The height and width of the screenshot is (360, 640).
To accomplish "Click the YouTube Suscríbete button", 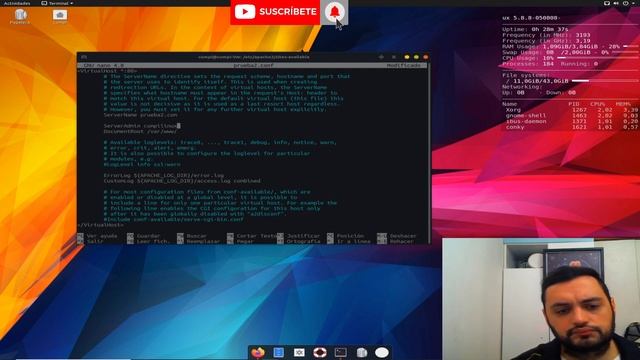I will coord(276,12).
